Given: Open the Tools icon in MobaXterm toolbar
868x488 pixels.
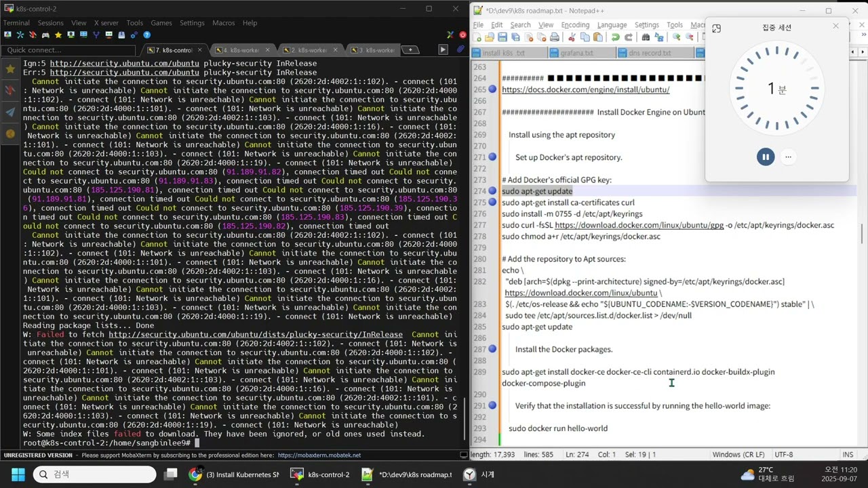Looking at the screenshot, I should pyautogui.click(x=33, y=35).
